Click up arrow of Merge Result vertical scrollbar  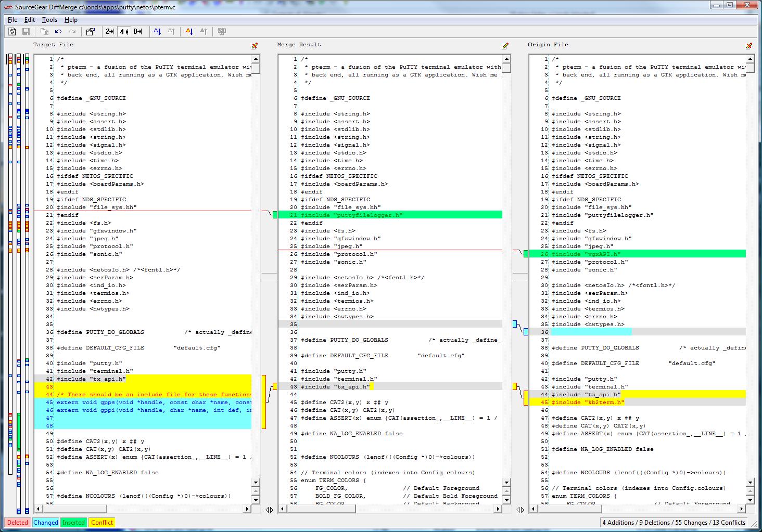[506, 59]
